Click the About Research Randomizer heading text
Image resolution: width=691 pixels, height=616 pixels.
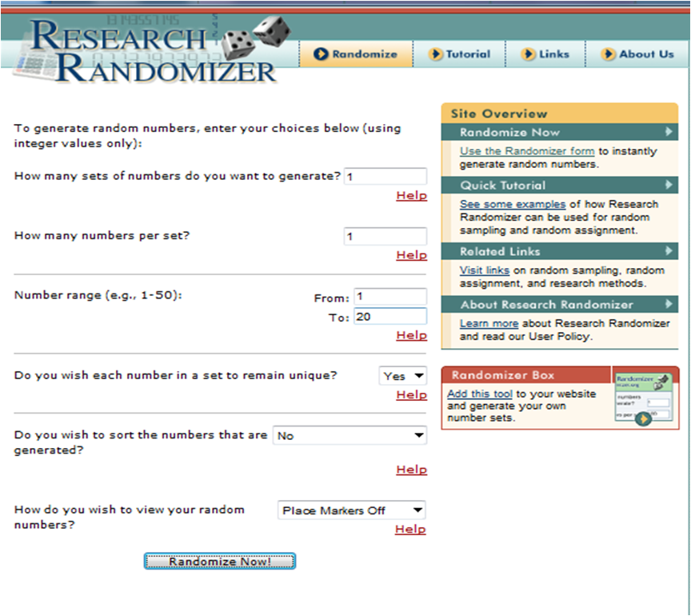pyautogui.click(x=546, y=304)
